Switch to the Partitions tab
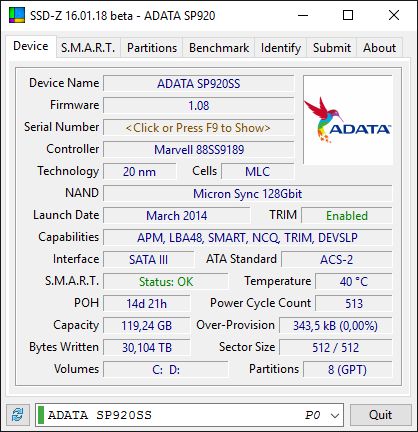The height and width of the screenshot is (432, 418). (152, 48)
